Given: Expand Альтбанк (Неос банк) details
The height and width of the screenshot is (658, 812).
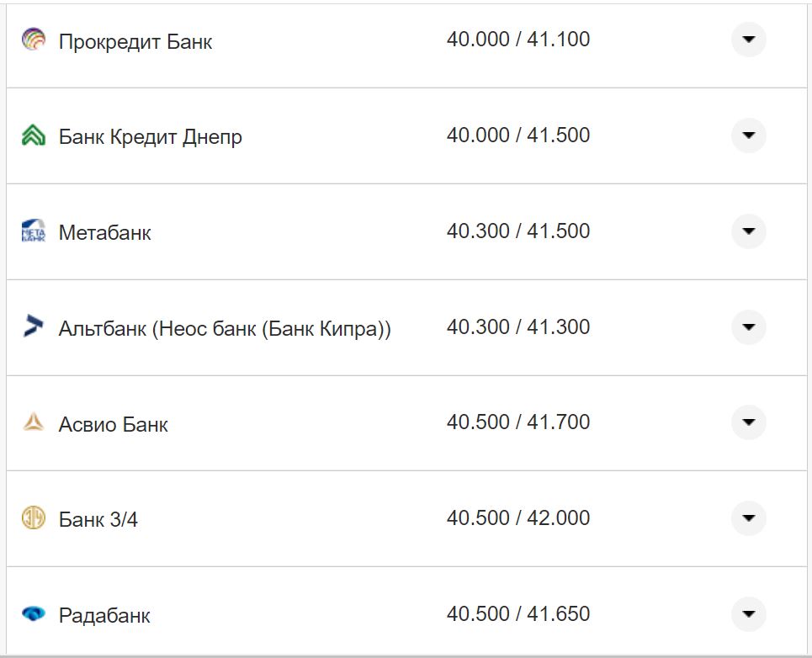Looking at the screenshot, I should click(x=748, y=326).
